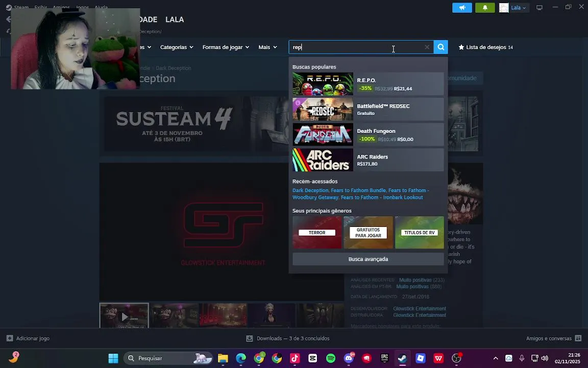Select the red theater screenshot thumbnail

click(x=224, y=316)
